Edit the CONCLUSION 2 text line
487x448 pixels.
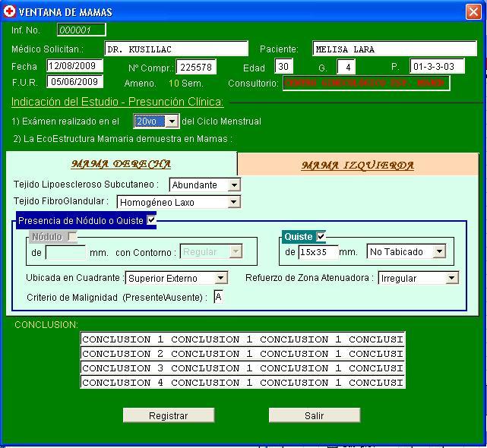tap(242, 353)
